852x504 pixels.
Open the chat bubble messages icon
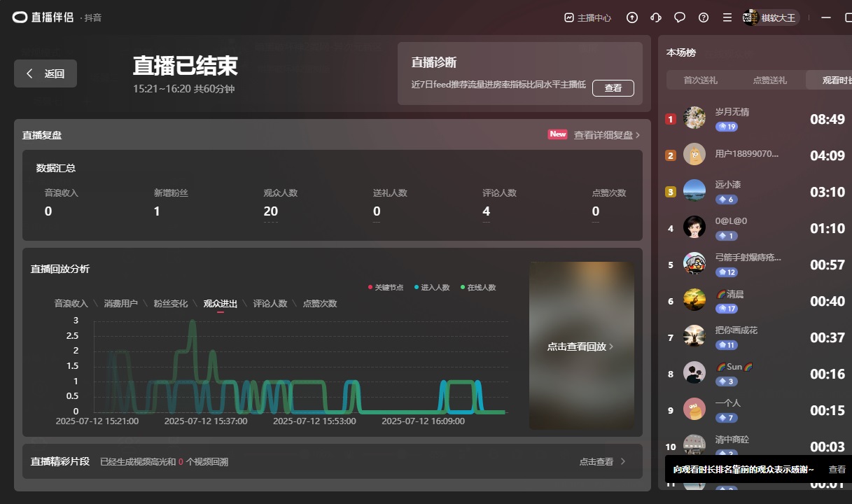680,17
